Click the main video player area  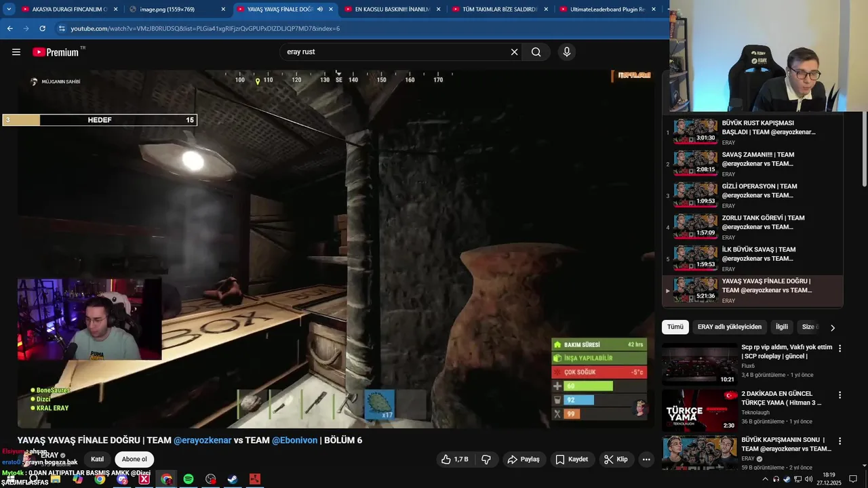336,249
